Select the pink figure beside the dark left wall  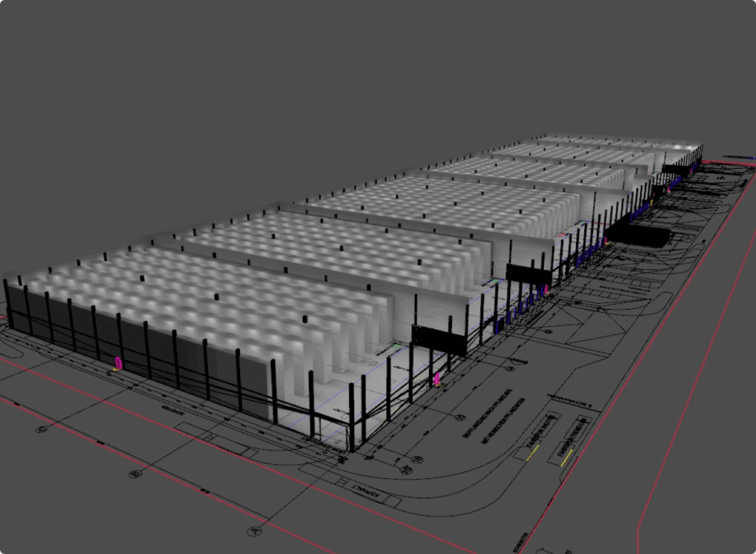(x=117, y=364)
